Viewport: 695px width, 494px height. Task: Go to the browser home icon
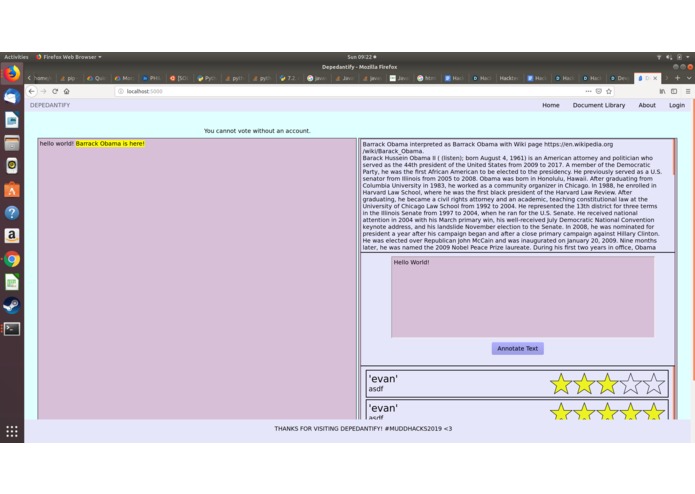(66, 91)
